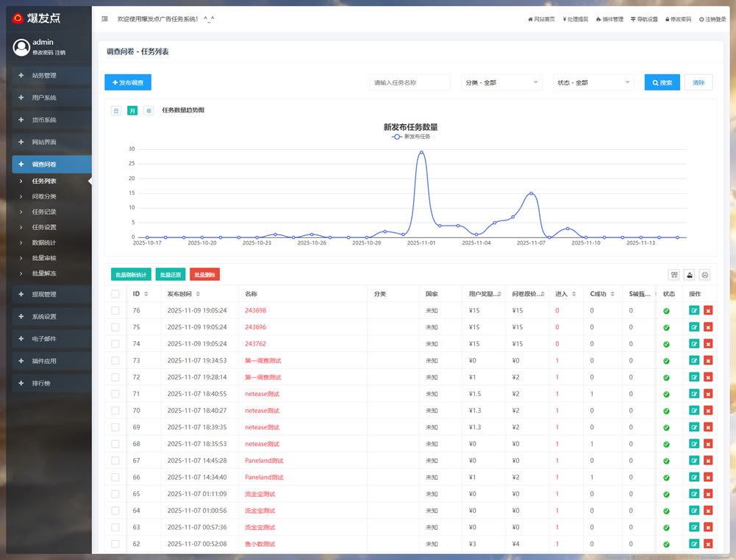Viewport: 736px width, 560px height.
Task: Click the peak data point on chart
Action: coord(421,152)
